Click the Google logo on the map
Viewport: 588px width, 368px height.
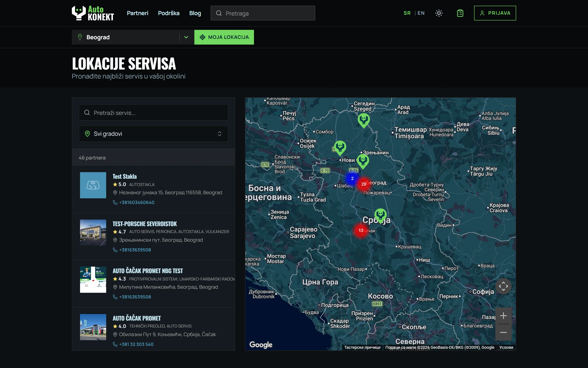point(261,345)
